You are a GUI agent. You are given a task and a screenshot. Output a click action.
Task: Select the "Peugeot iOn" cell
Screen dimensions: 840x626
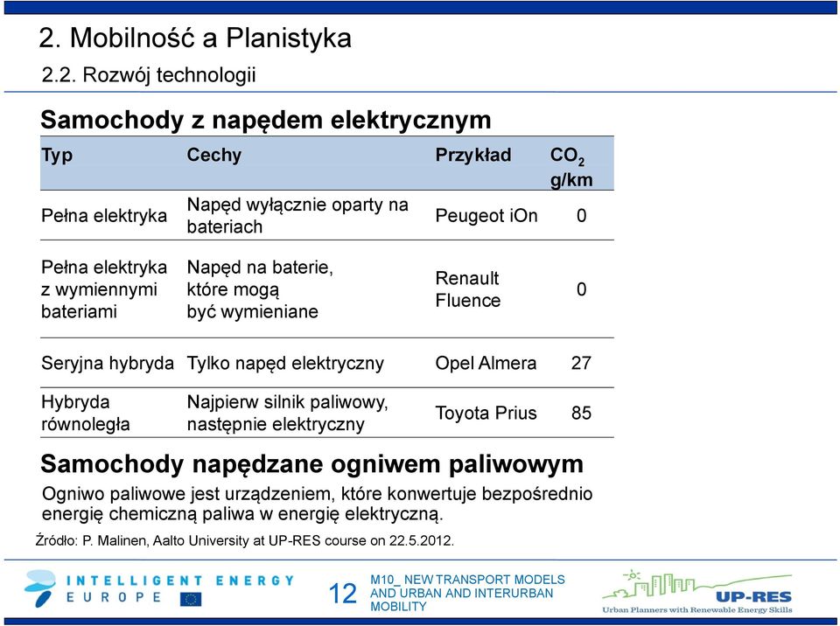click(x=486, y=215)
